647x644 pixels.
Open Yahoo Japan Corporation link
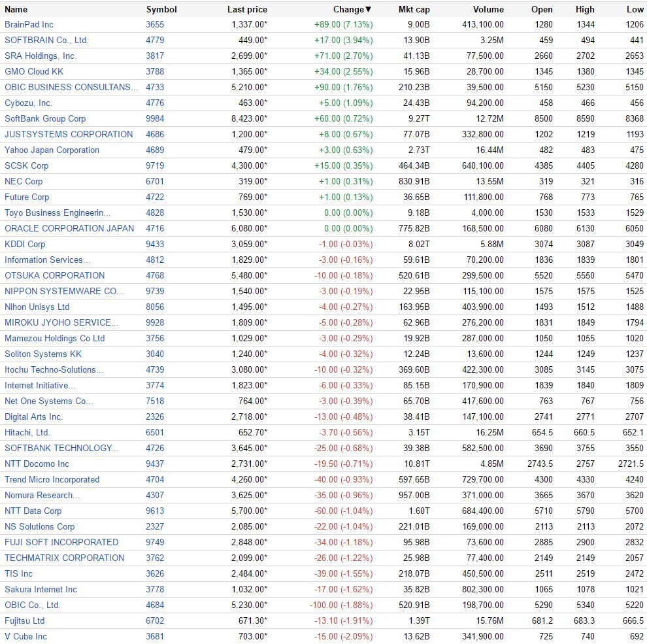pyautogui.click(x=52, y=150)
